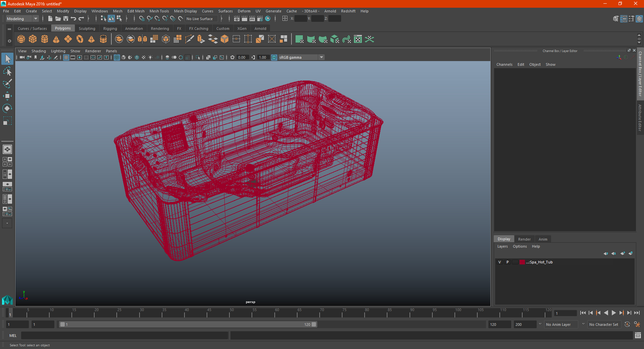Create a polygon pyramid from shelf
The width and height of the screenshot is (644, 349).
pos(91,39)
